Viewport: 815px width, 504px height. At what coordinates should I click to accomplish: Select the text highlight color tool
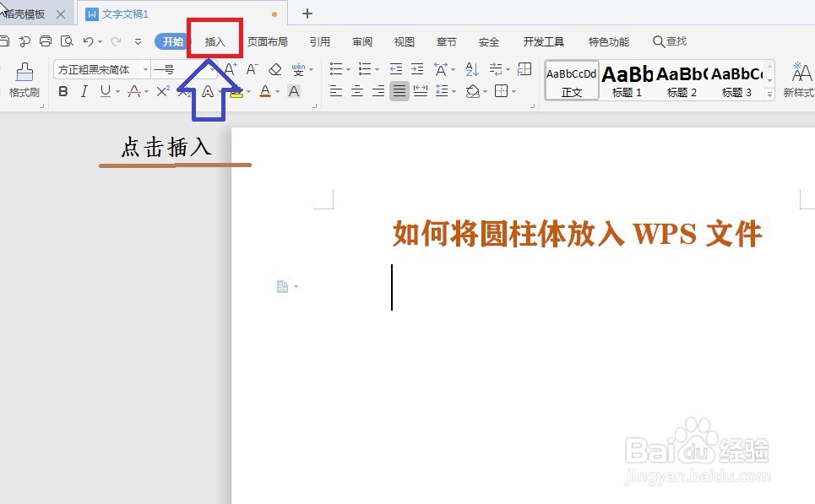click(x=237, y=91)
